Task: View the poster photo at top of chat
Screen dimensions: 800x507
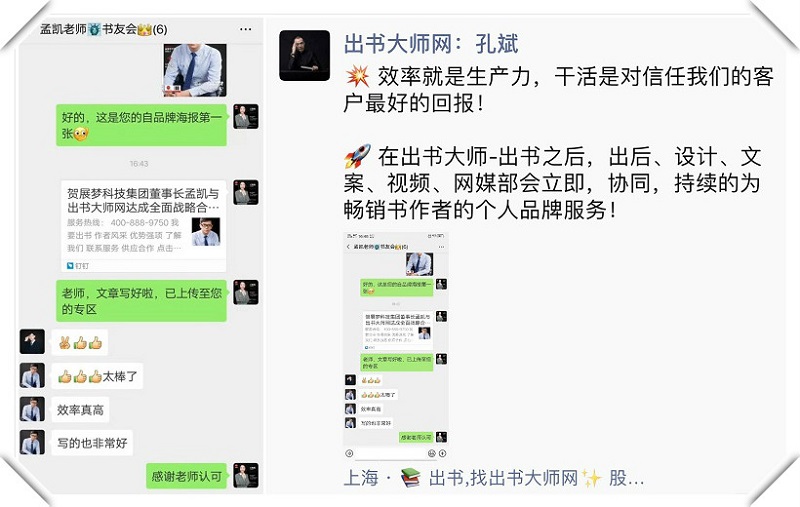Action: coord(194,70)
